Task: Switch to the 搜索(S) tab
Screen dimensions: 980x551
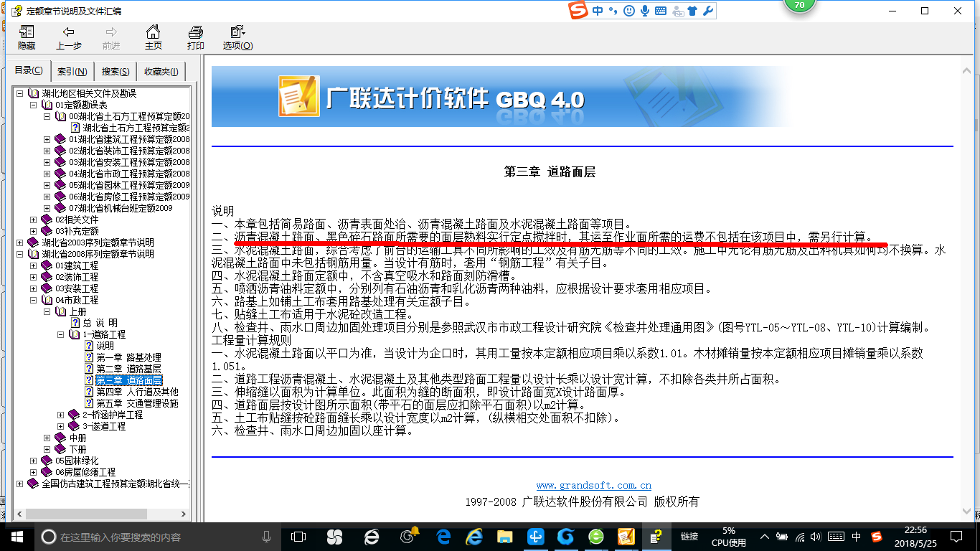Action: (116, 72)
